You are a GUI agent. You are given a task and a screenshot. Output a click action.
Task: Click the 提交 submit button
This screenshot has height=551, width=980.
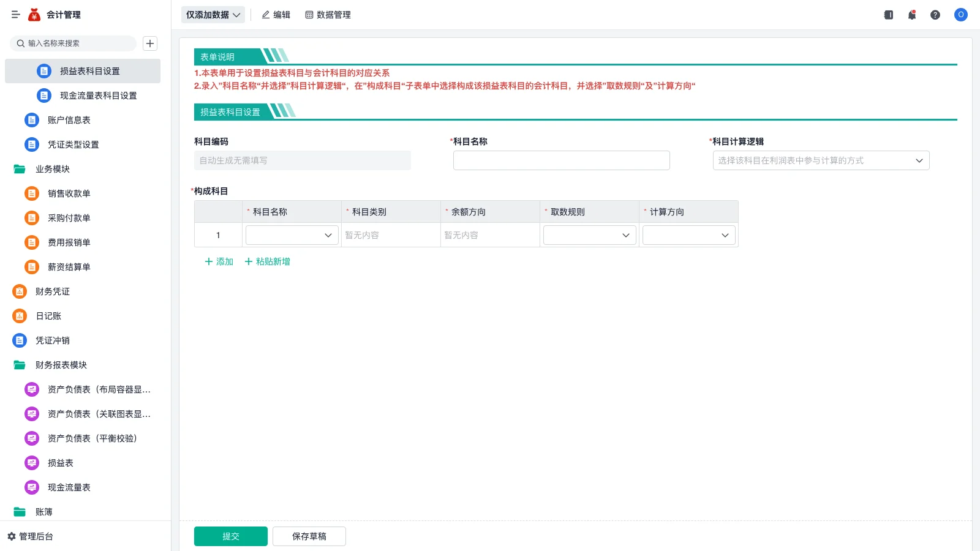pos(231,536)
